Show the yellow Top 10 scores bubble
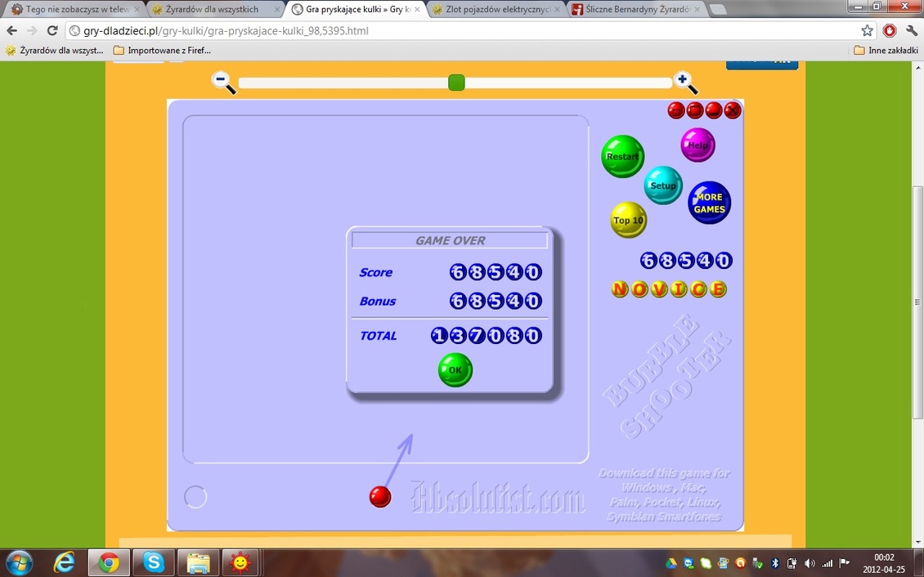Viewport: 924px width, 577px height. (x=629, y=220)
